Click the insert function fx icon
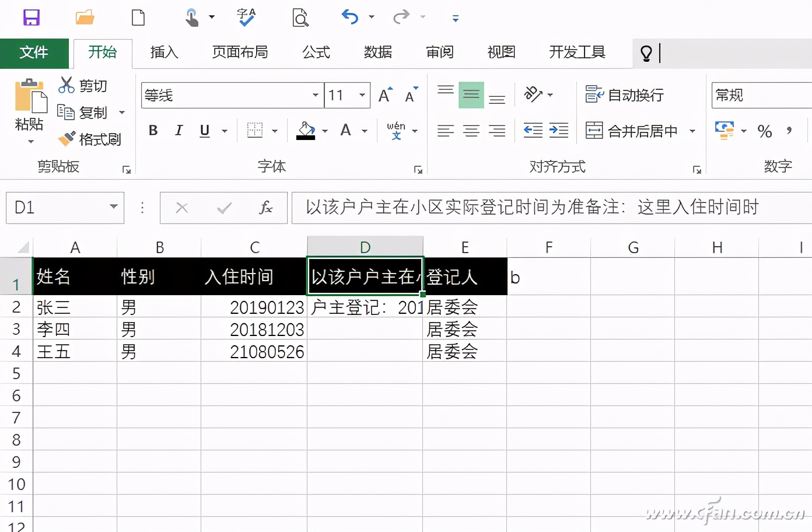The image size is (812, 532). coord(266,208)
